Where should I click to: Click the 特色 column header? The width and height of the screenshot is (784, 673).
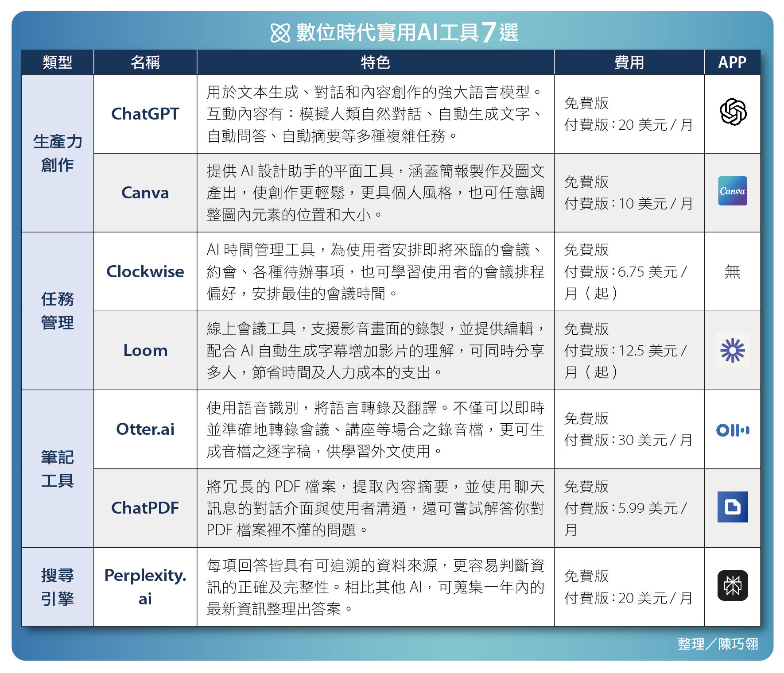376,62
